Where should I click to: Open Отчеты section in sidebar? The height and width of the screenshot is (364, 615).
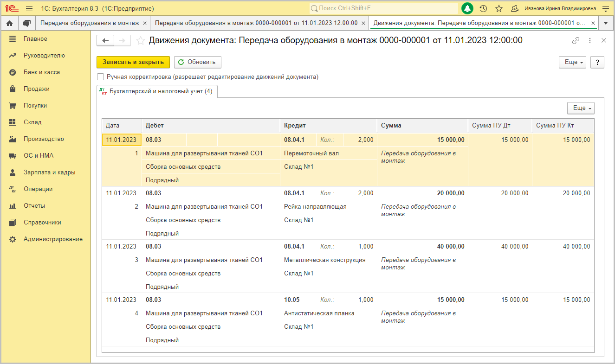[x=45, y=206]
